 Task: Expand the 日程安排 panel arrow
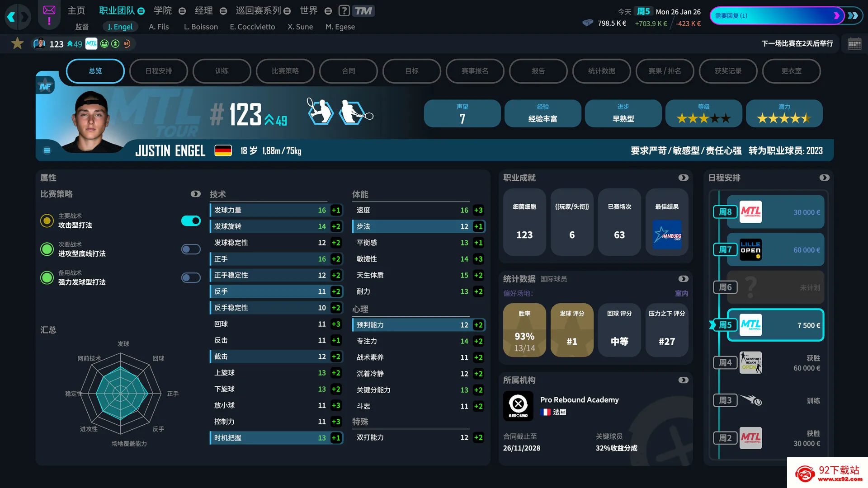tap(824, 178)
